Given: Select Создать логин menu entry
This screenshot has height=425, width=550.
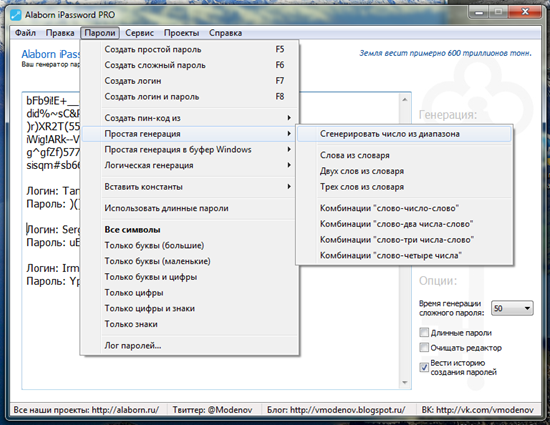Looking at the screenshot, I should pyautogui.click(x=190, y=81).
